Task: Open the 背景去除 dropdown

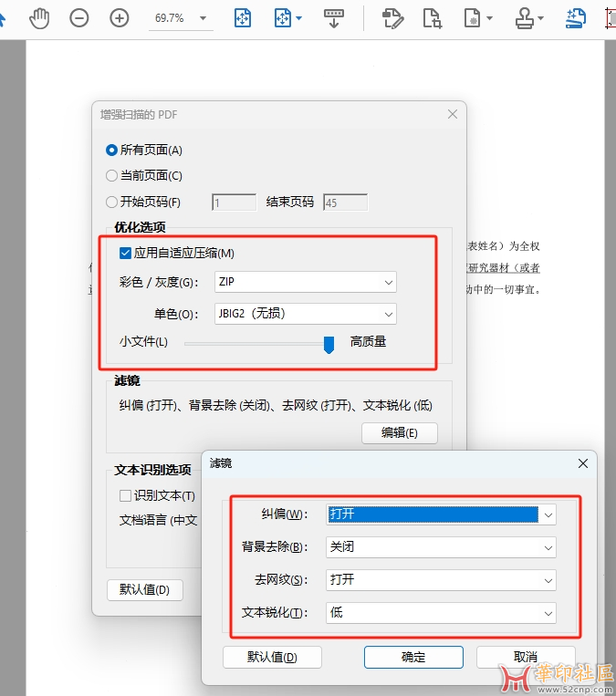Action: [441, 547]
